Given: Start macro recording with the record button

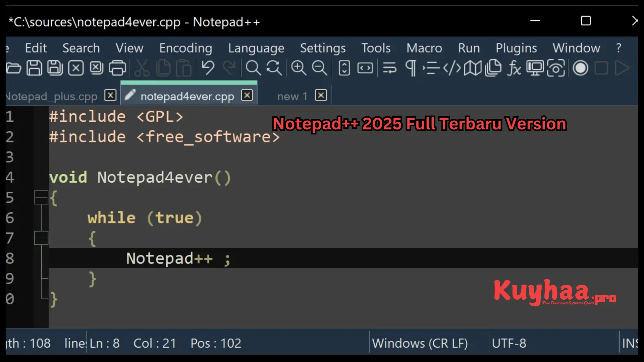Looking at the screenshot, I should point(581,68).
